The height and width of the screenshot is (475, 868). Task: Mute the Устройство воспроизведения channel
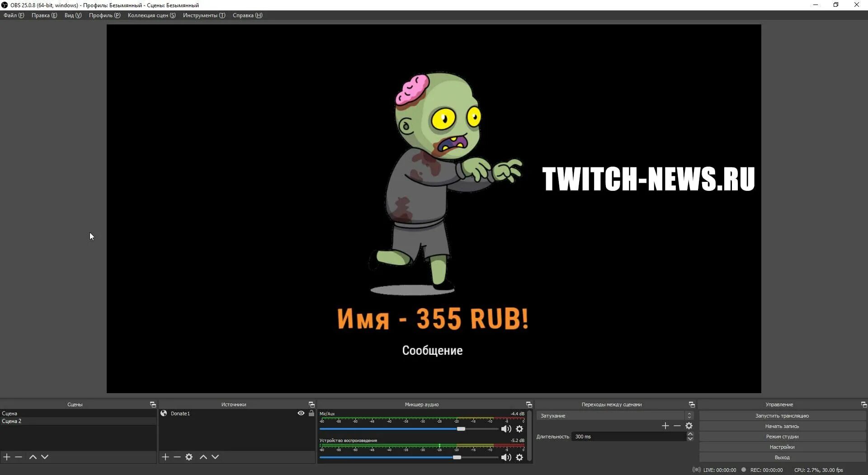tap(506, 457)
